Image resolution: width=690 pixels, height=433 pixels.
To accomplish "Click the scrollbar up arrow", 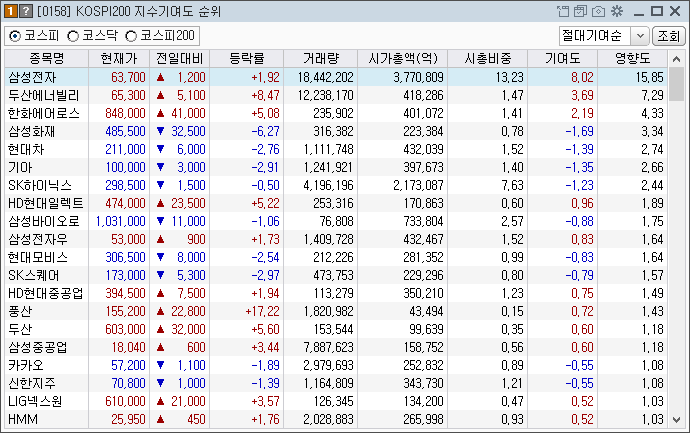I will tap(677, 58).
